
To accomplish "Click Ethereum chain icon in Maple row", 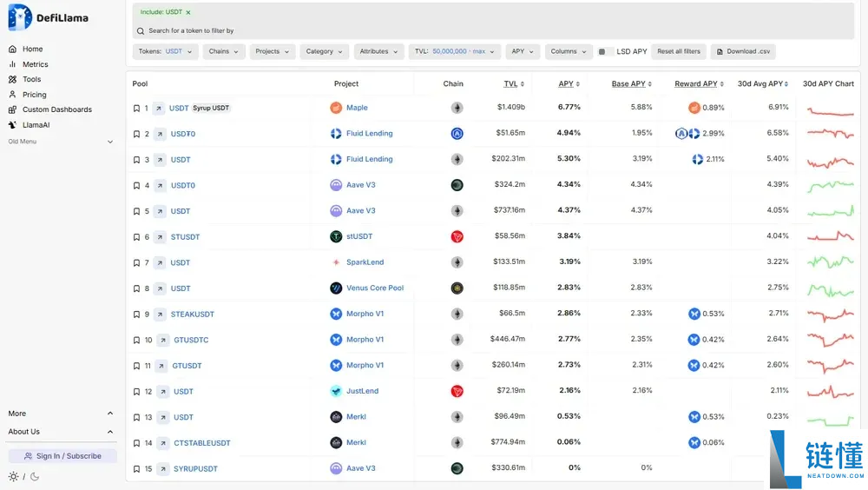I will click(457, 108).
